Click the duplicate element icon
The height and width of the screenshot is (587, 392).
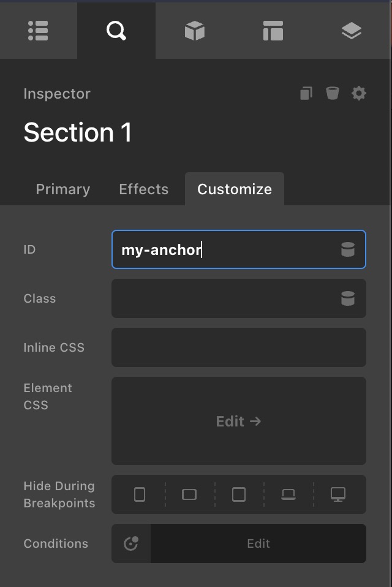pos(306,93)
